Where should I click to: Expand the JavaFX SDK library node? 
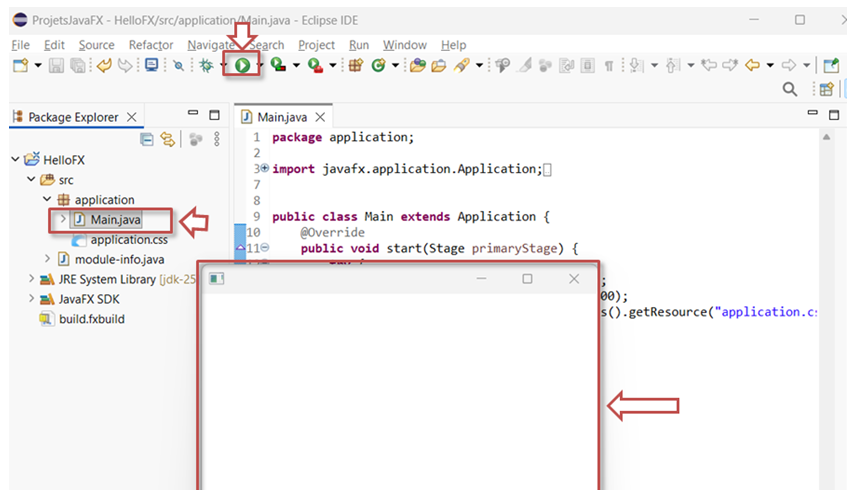(31, 299)
